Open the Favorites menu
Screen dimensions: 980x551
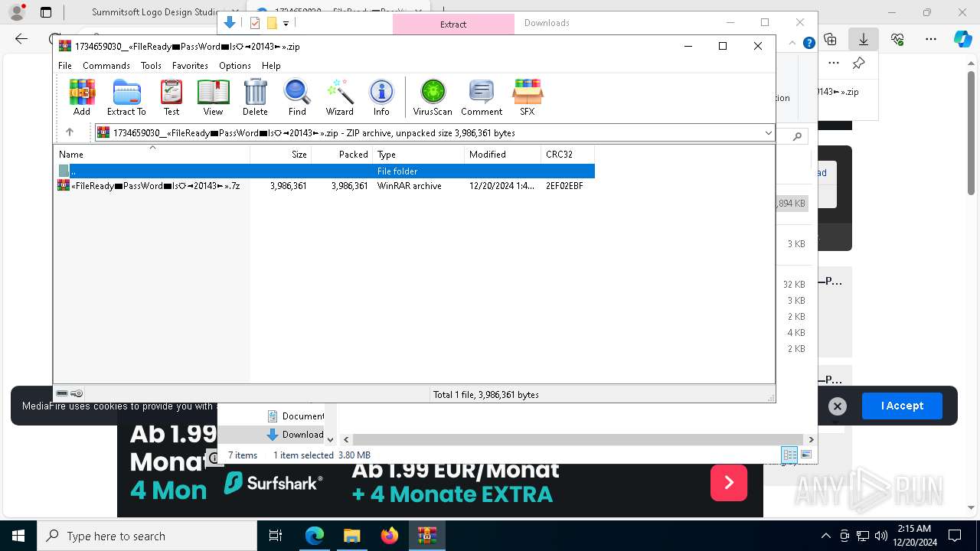coord(190,66)
